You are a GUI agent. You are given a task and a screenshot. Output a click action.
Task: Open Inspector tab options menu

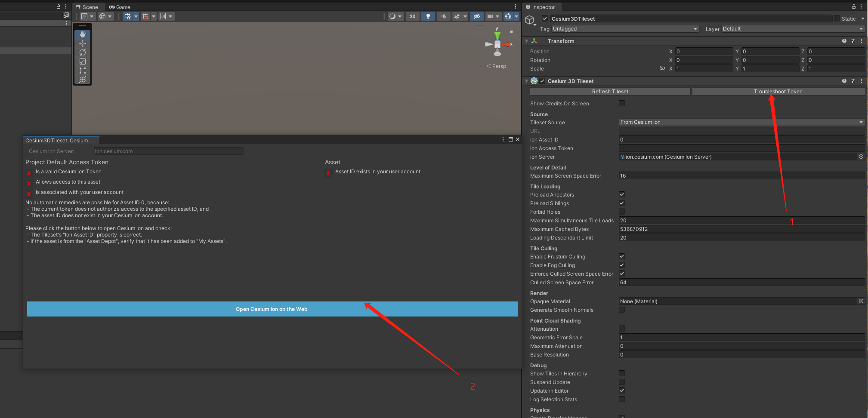pos(862,6)
